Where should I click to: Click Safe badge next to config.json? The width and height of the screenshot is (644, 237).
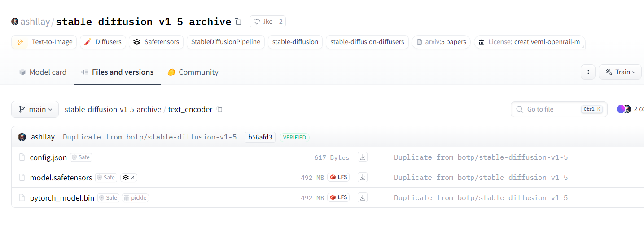[x=81, y=157]
